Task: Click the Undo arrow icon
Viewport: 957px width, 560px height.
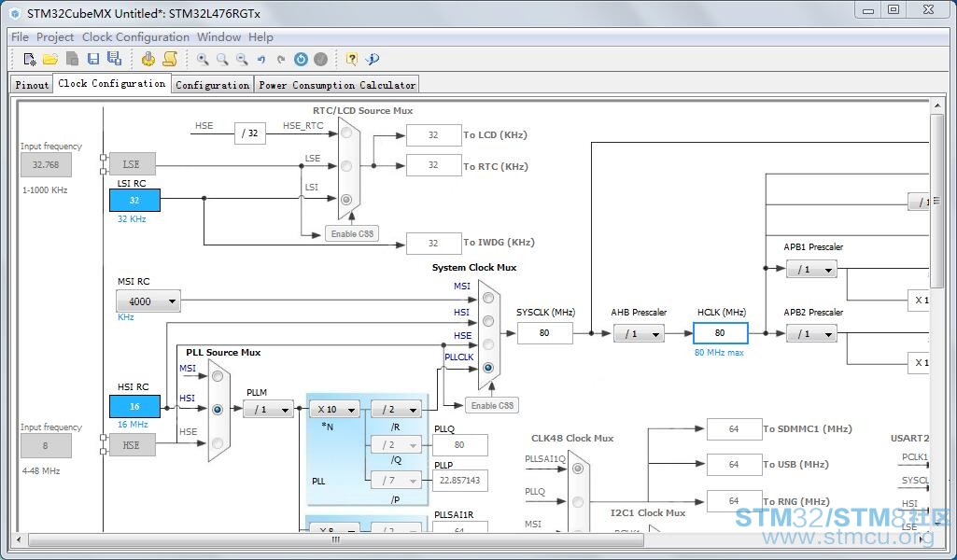Action: pyautogui.click(x=261, y=59)
